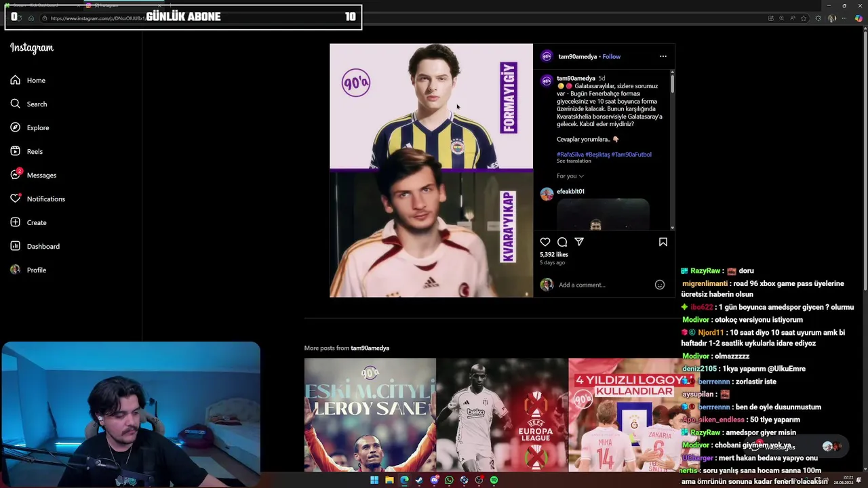Open #Tam90aFutbol hashtag link

coord(631,155)
